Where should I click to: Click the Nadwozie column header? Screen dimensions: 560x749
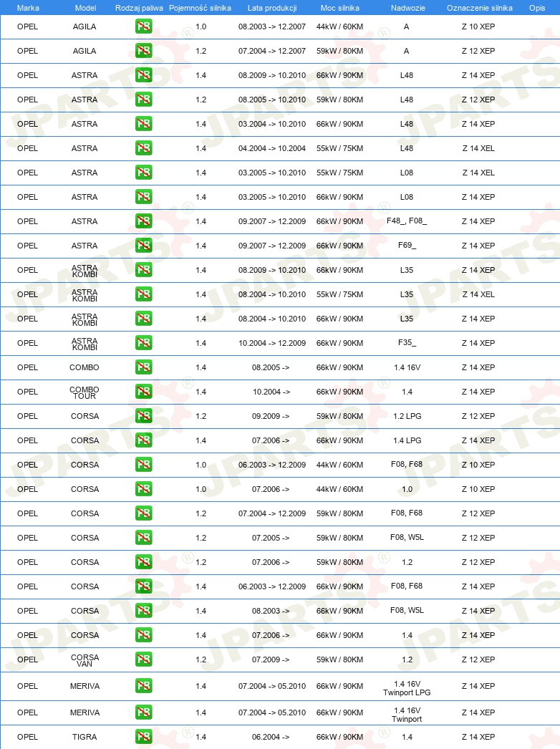(x=407, y=8)
